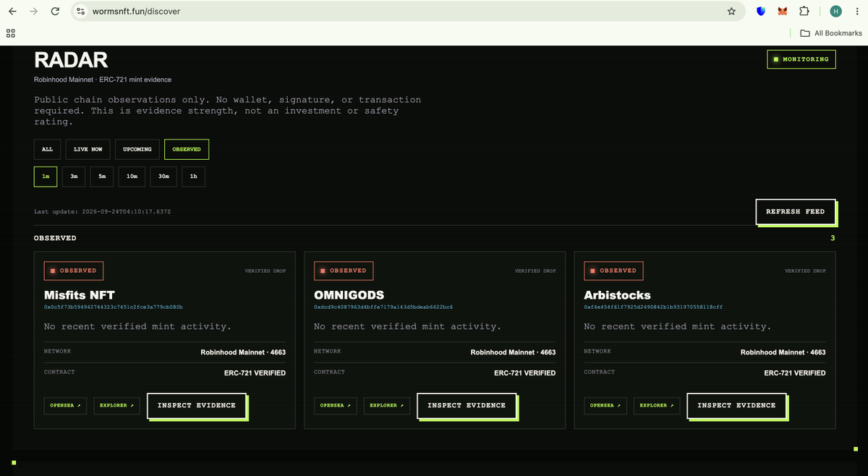
Task: Go back with the browser back arrow
Action: (x=12, y=12)
